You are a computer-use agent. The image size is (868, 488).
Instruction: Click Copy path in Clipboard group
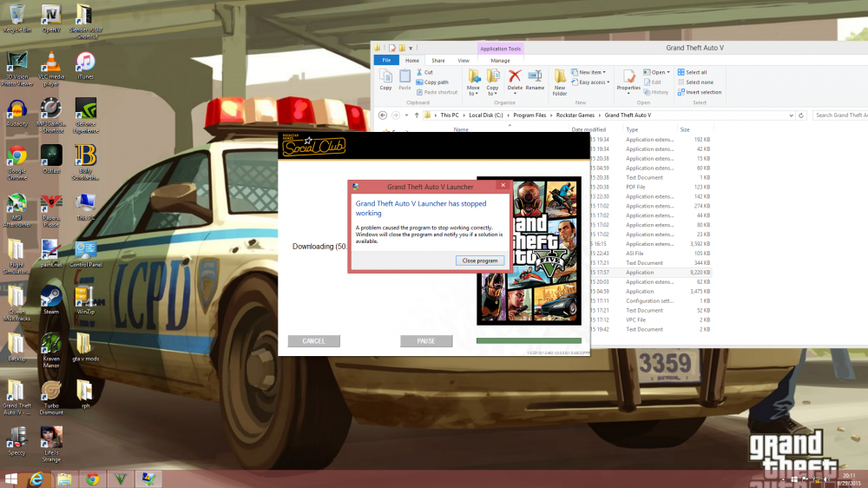pos(432,82)
